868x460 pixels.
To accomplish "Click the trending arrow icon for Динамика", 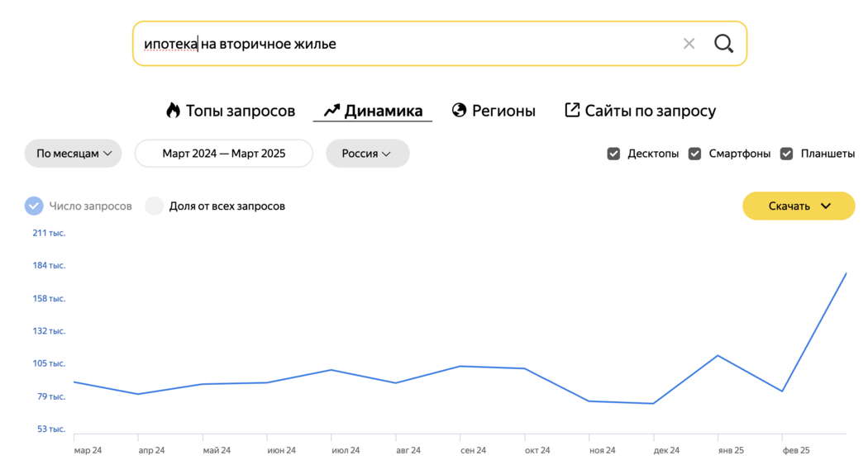I will click(x=331, y=111).
